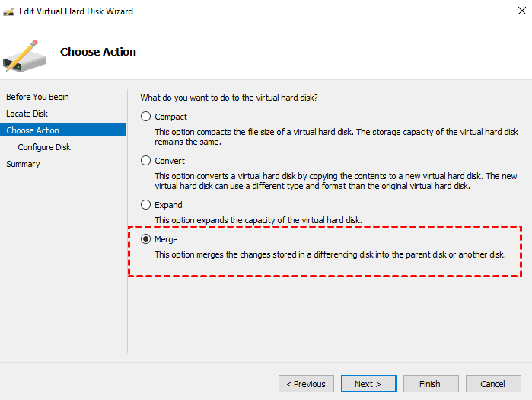
Task: Go to the Before You Begin step
Action: click(x=37, y=97)
